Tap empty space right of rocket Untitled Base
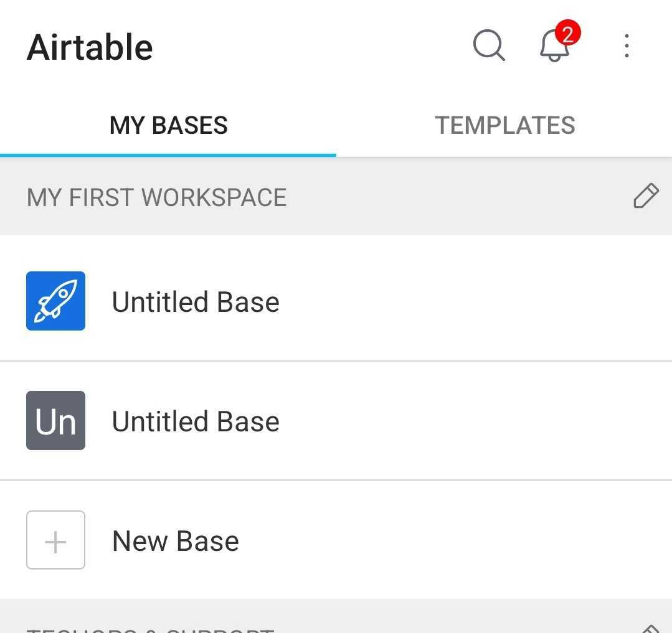 (476, 301)
